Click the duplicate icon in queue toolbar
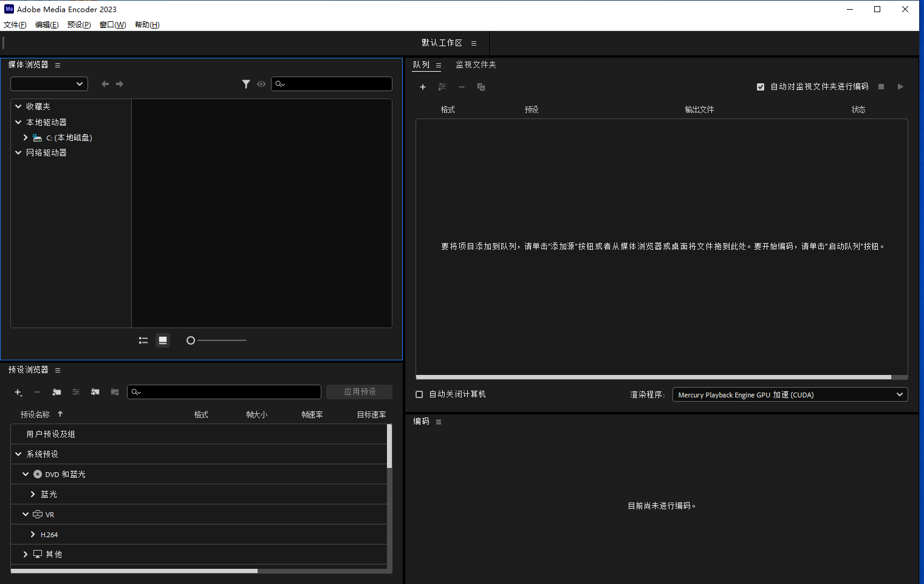This screenshot has width=924, height=584. coord(481,87)
